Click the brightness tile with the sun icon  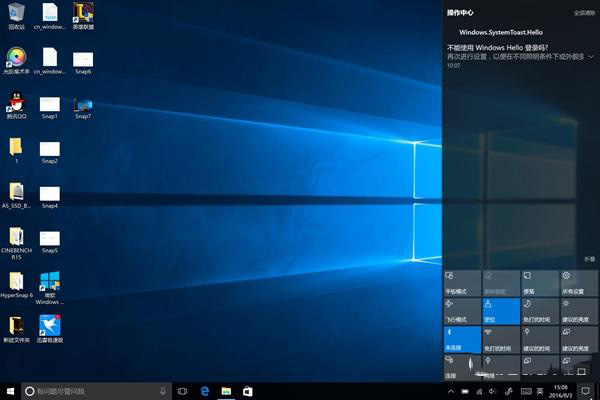(x=579, y=312)
